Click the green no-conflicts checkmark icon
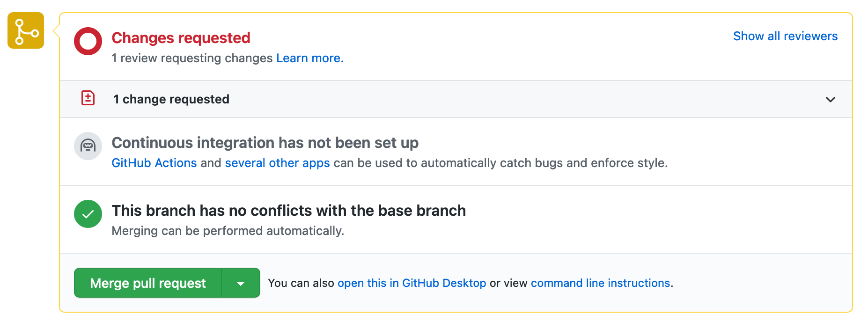Screen dimensions: 868x322 (x=88, y=214)
